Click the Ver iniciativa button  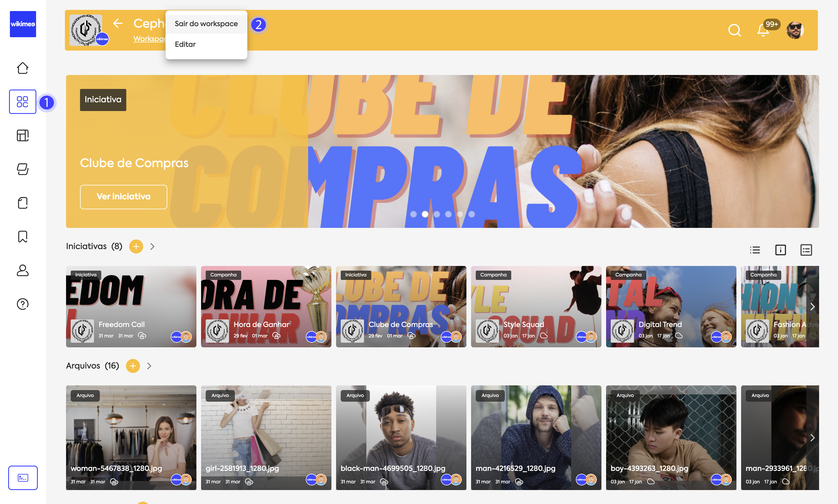point(123,197)
